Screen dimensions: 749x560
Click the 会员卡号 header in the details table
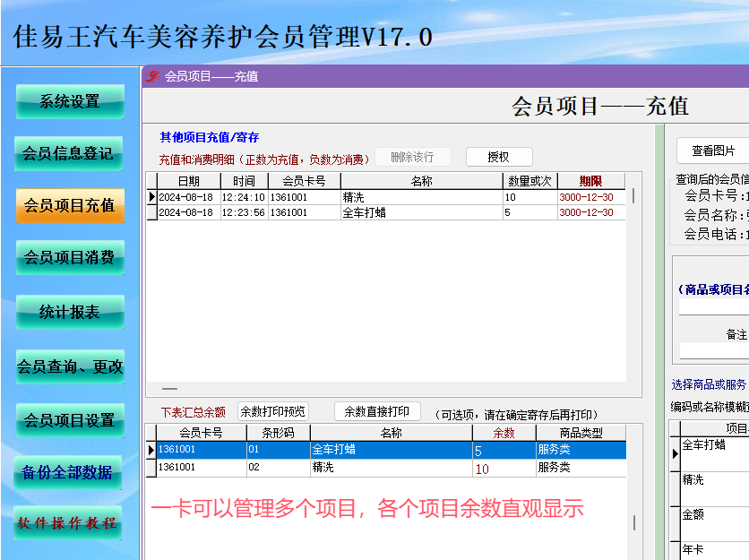click(305, 181)
